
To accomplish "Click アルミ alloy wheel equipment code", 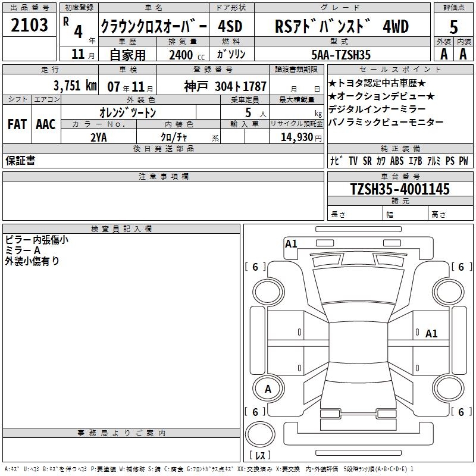I will (434, 161).
